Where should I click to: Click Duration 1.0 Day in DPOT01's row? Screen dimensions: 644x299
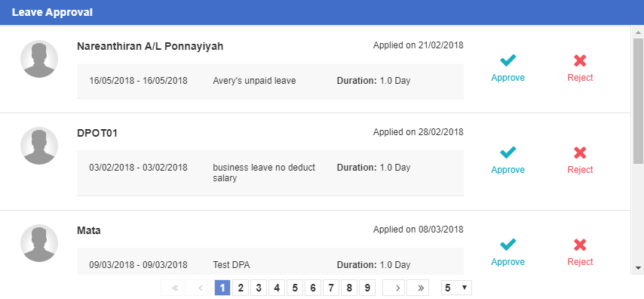pyautogui.click(x=374, y=168)
